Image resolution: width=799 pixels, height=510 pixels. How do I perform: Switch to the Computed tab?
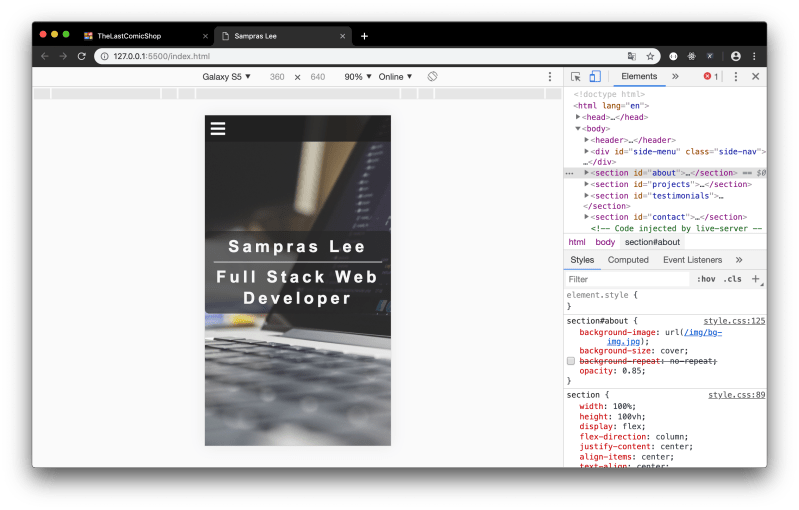[x=628, y=260]
